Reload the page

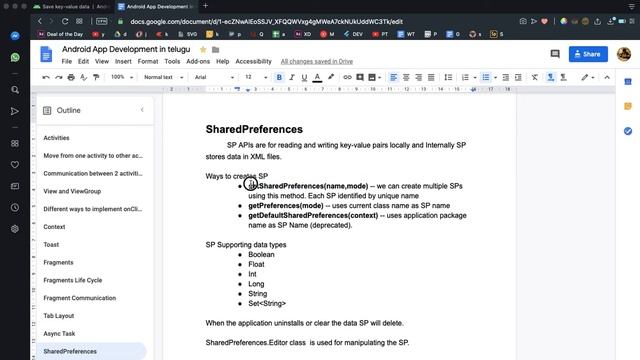65,21
